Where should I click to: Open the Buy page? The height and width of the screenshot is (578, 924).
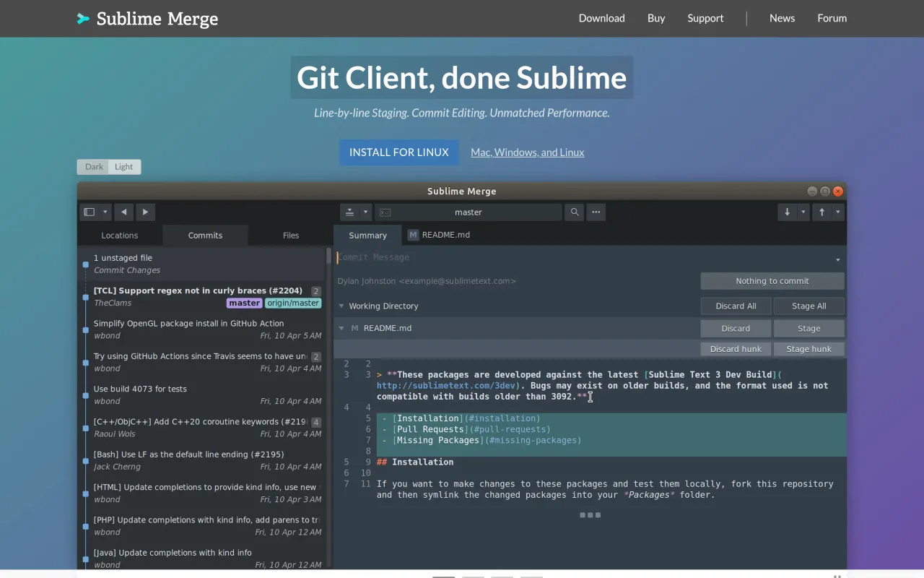(x=656, y=18)
